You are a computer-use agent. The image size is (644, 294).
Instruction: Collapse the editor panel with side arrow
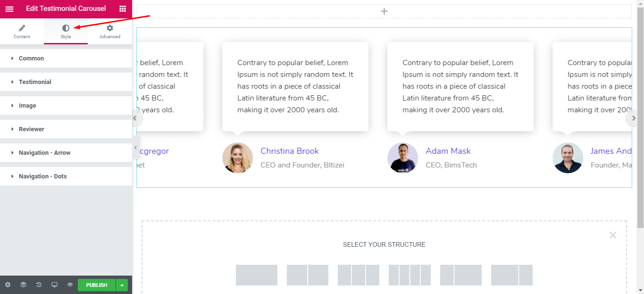[135, 148]
